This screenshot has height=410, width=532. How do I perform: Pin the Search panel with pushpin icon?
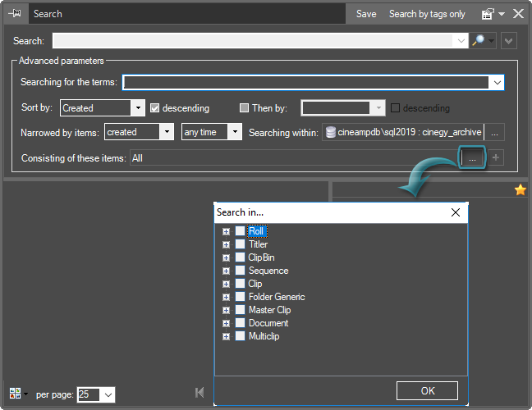(15, 14)
